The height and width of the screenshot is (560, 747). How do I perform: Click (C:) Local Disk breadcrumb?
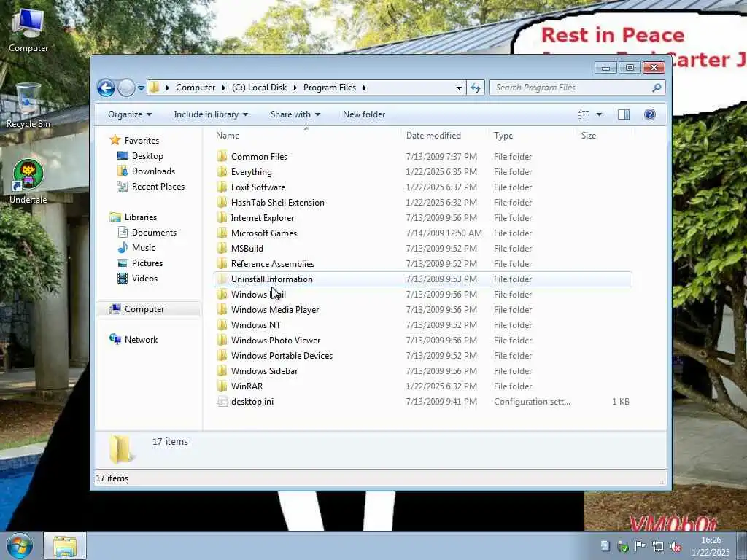pyautogui.click(x=259, y=87)
